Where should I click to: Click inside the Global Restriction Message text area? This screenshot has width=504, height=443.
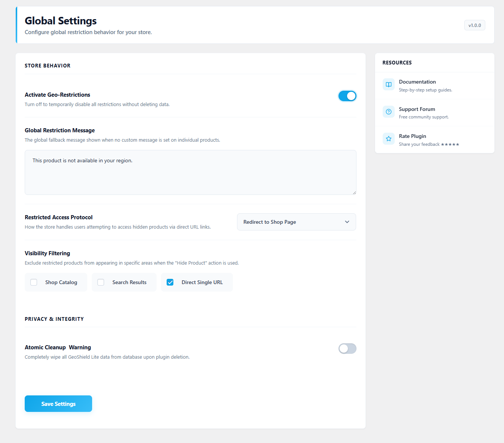[190, 172]
